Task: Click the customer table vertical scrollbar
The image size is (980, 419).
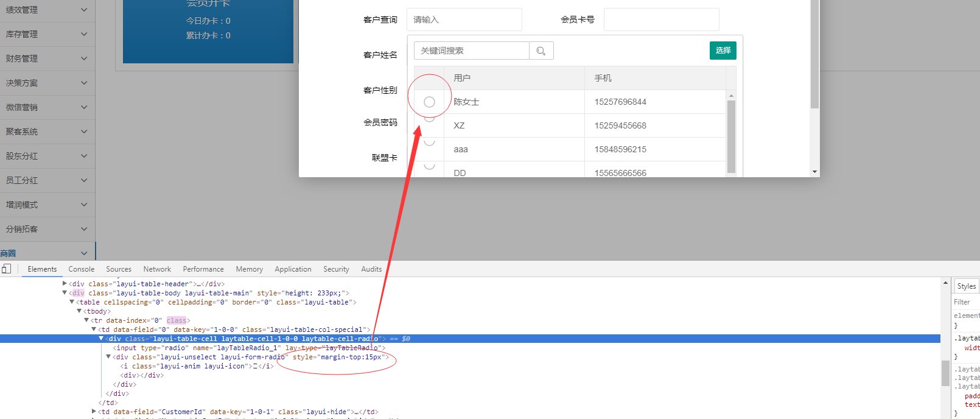Action: coord(731,136)
